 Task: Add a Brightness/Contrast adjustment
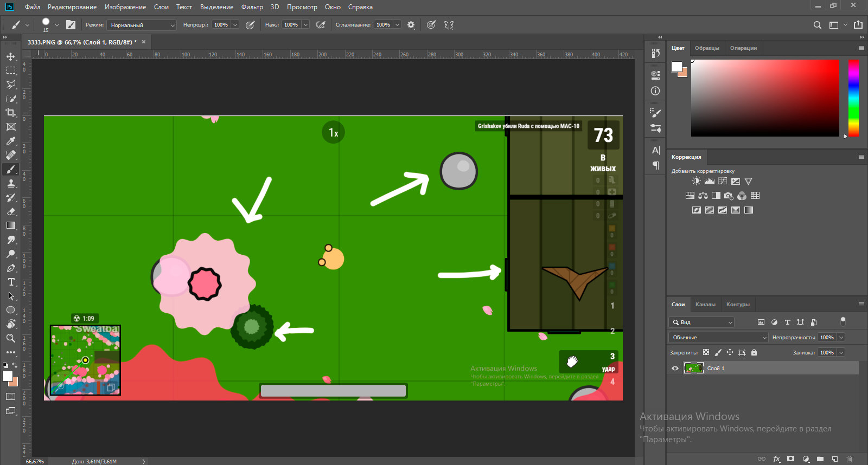click(696, 181)
